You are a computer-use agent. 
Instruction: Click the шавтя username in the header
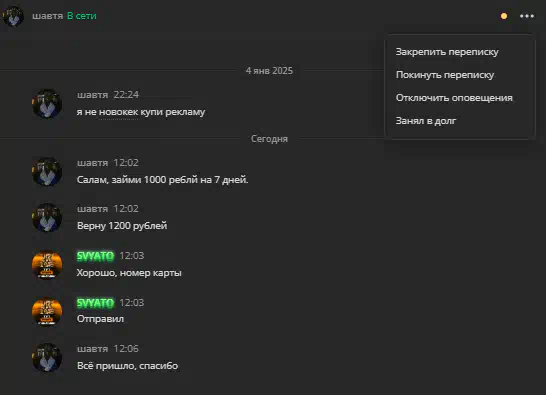[48, 16]
